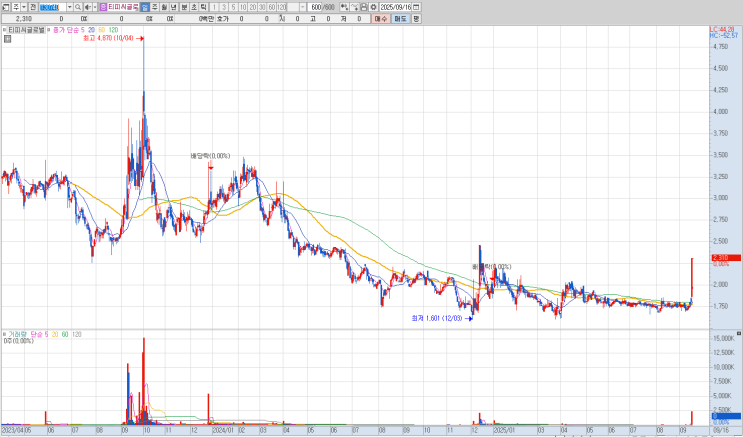Click the 명 button next to 매도
Screen dimensions: 743x437
click(416, 19)
